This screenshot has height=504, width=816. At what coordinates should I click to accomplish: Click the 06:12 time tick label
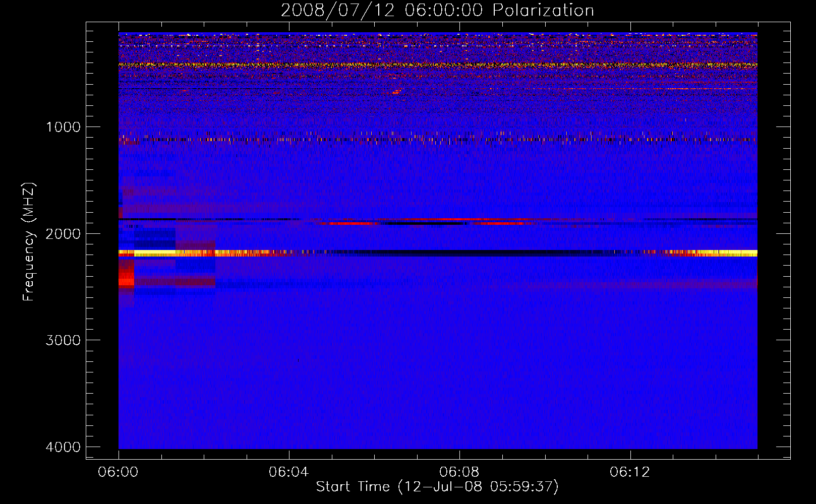coord(629,472)
